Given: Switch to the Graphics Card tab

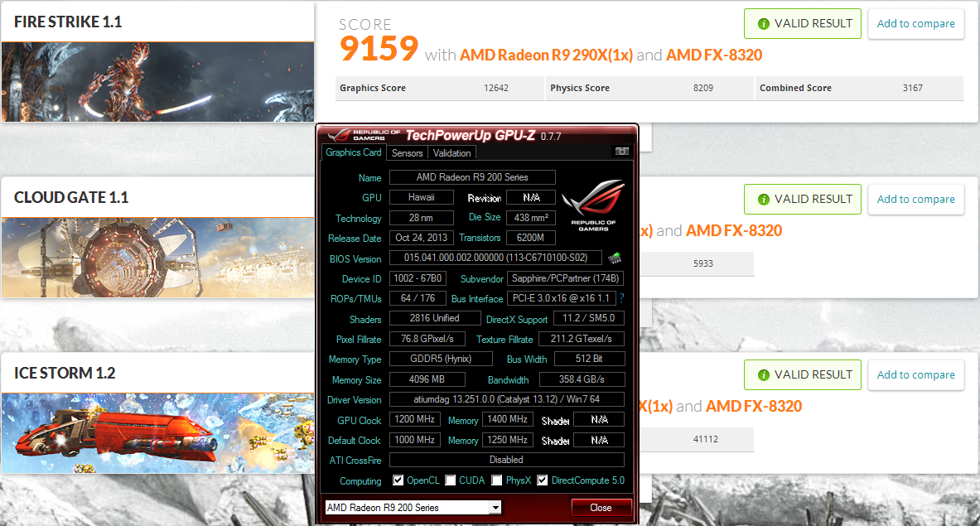Looking at the screenshot, I should [x=353, y=152].
